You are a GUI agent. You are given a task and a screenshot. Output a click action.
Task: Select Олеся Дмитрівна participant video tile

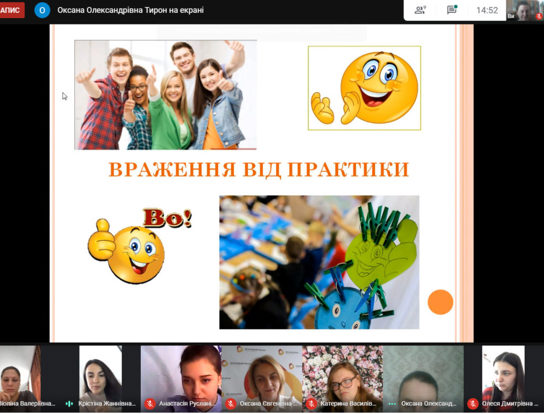pyautogui.click(x=503, y=378)
